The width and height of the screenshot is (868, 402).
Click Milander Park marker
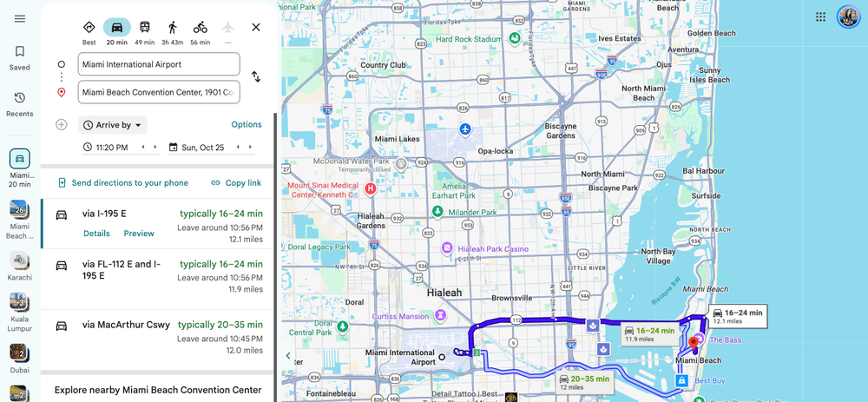pos(437,212)
